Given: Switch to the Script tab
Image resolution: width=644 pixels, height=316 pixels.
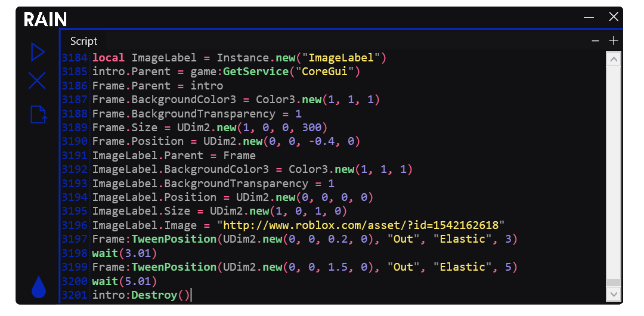Looking at the screenshot, I should pyautogui.click(x=83, y=41).
